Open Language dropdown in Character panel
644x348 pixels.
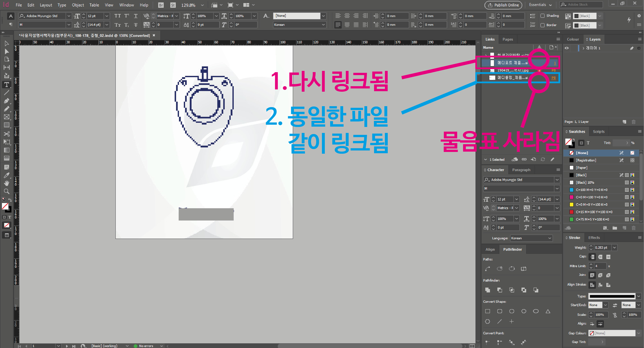531,238
